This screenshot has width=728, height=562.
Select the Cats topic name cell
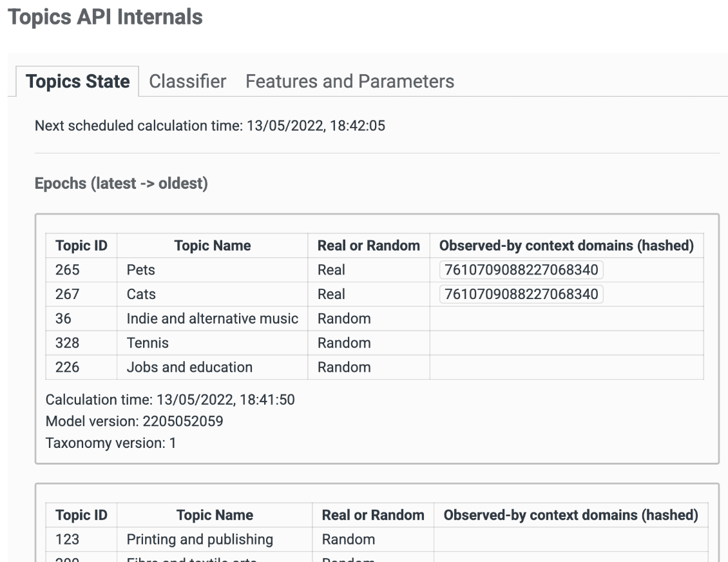(142, 295)
